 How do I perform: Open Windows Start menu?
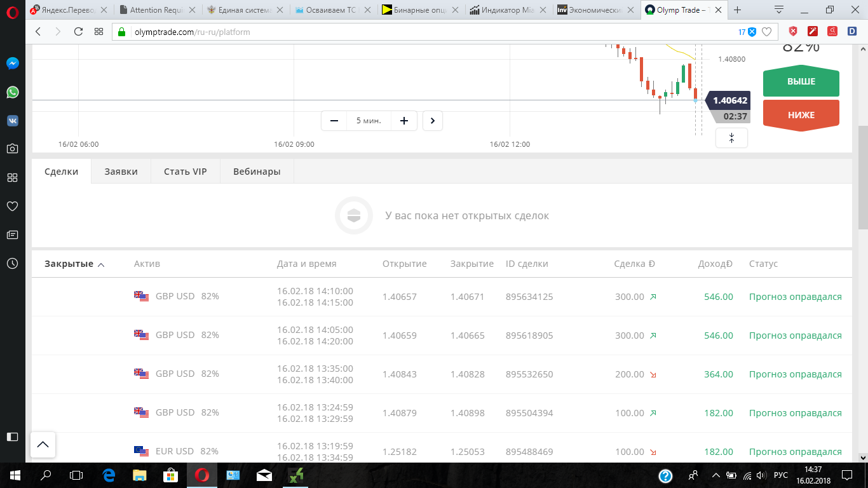point(15,475)
